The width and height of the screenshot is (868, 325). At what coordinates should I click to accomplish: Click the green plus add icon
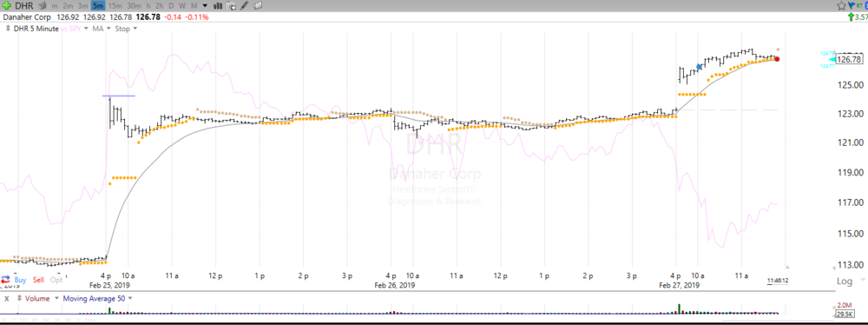pos(7,5)
